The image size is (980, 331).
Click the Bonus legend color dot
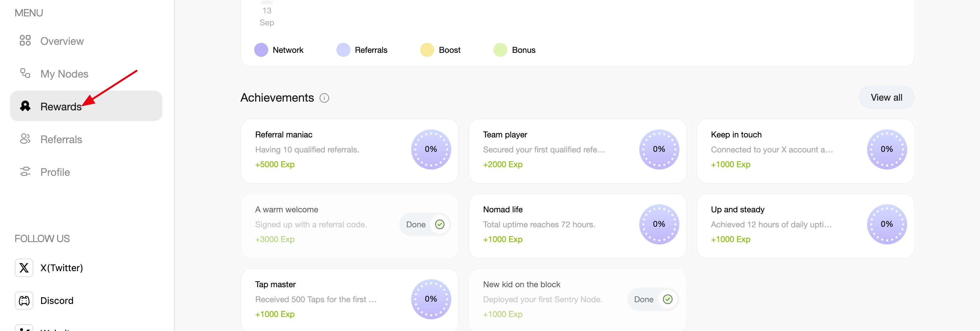pos(500,50)
